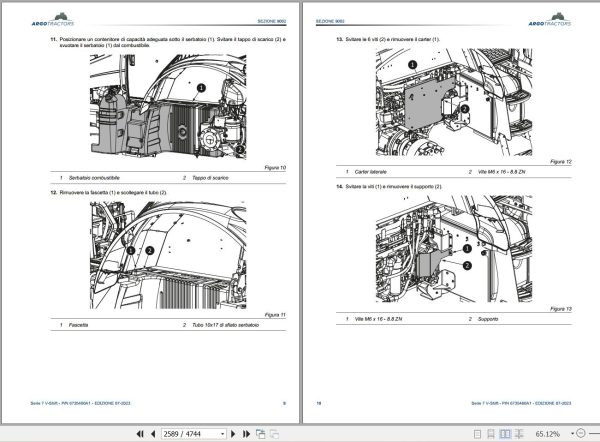Click the Figura 10 caption

pos(275,168)
